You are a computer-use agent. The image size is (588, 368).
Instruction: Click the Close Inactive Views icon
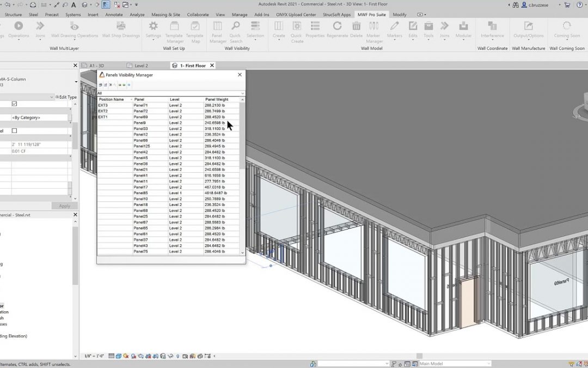[117, 4]
